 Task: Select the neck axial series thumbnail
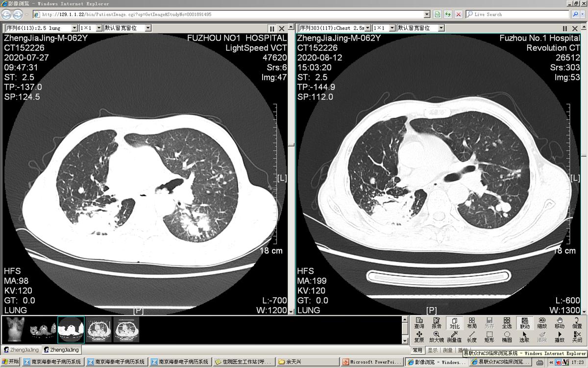(x=42, y=330)
